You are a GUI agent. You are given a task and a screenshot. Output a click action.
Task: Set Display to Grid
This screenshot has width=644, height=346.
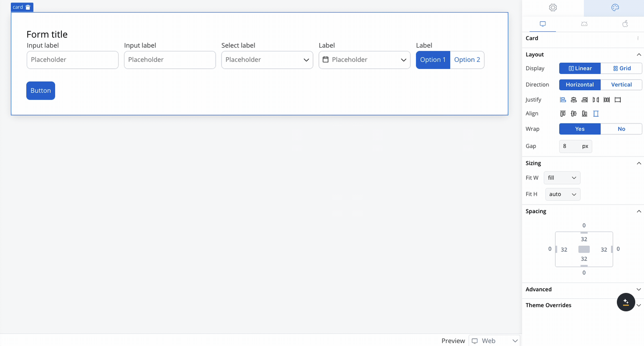click(x=621, y=68)
